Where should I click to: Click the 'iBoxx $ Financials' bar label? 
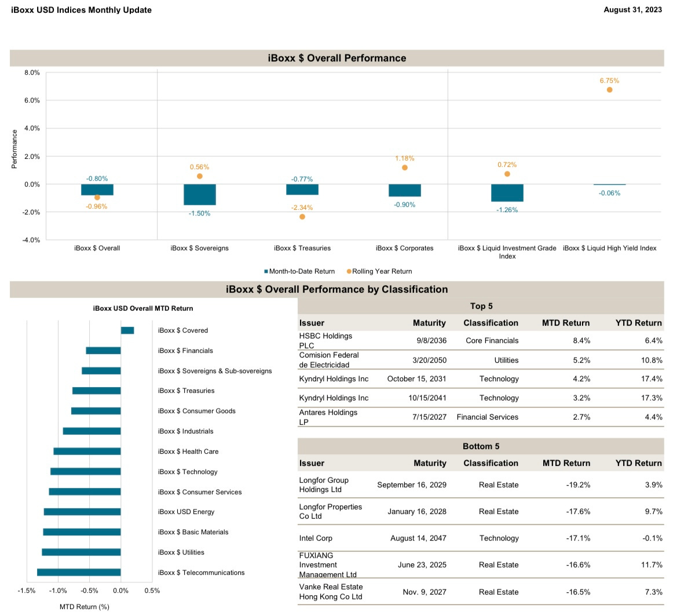(x=185, y=351)
